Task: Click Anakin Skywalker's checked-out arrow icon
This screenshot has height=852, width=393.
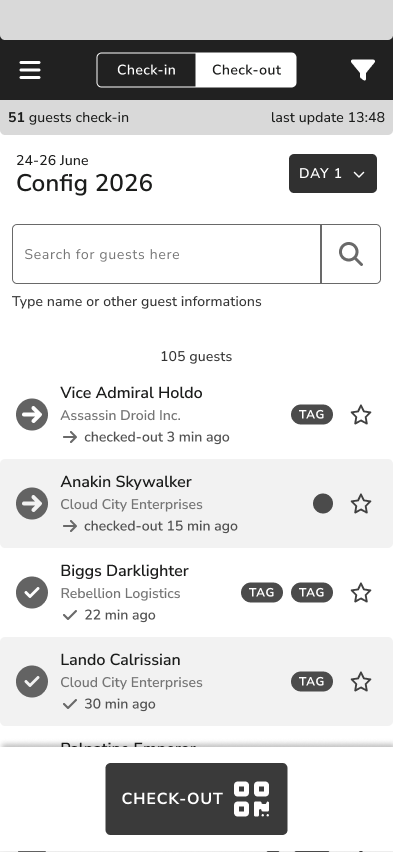Action: [32, 504]
